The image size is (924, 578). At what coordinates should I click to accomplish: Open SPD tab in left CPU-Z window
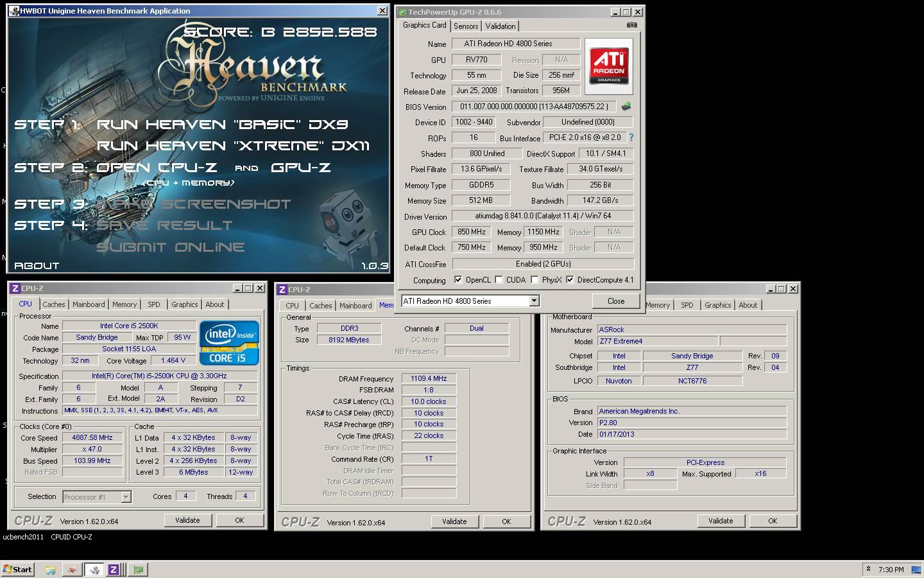click(154, 304)
